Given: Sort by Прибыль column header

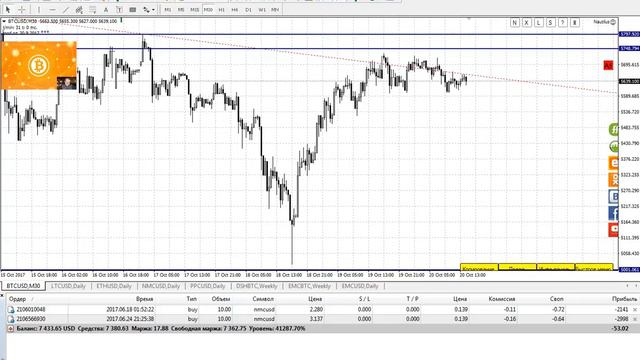Looking at the screenshot, I should [624, 299].
